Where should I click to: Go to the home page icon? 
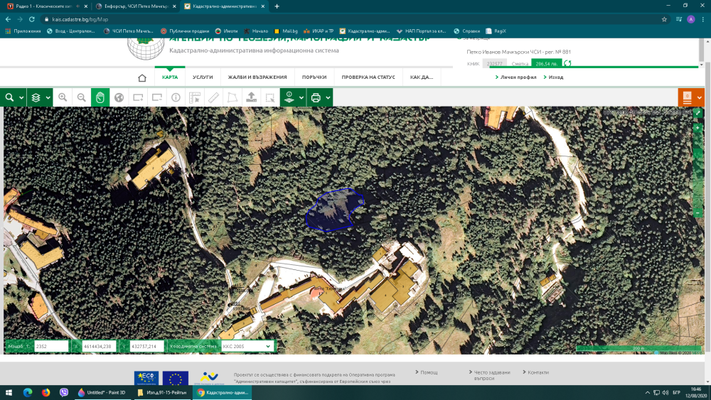tap(142, 77)
